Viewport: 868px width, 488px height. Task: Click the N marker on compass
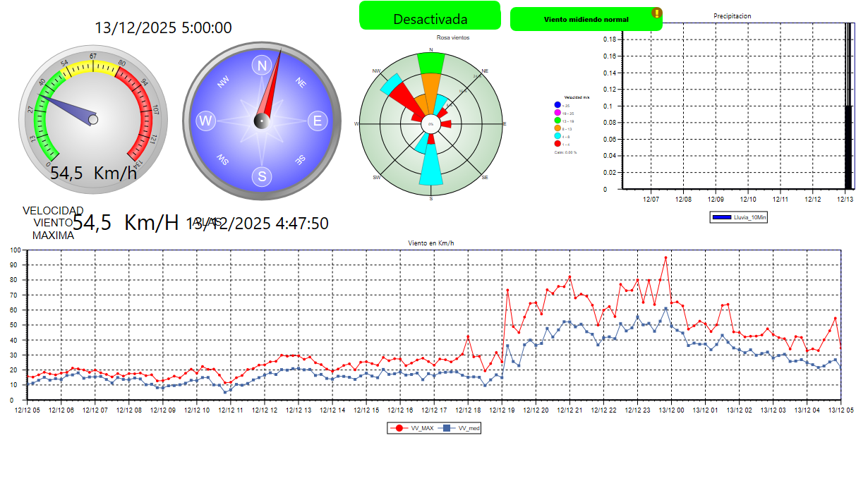[263, 66]
